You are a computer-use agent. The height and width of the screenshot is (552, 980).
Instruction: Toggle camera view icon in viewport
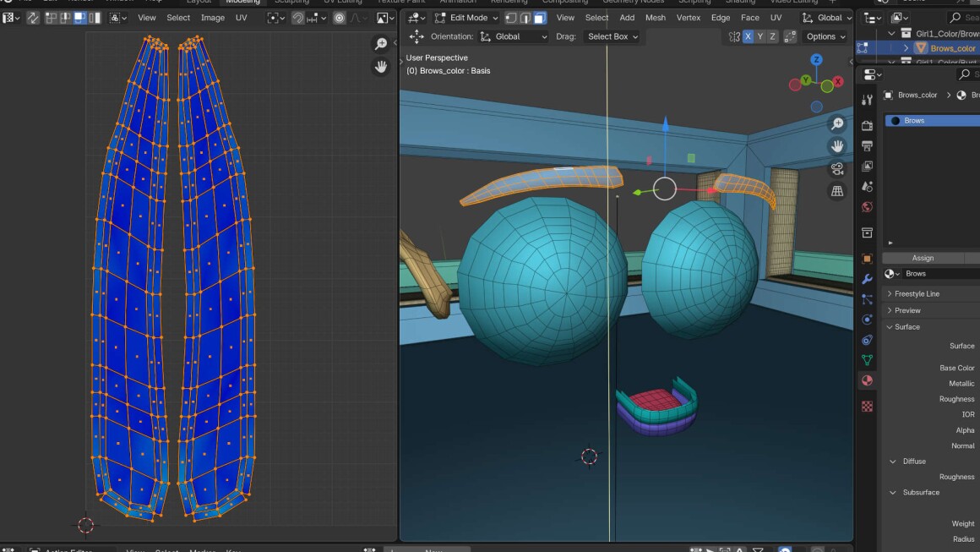point(837,169)
